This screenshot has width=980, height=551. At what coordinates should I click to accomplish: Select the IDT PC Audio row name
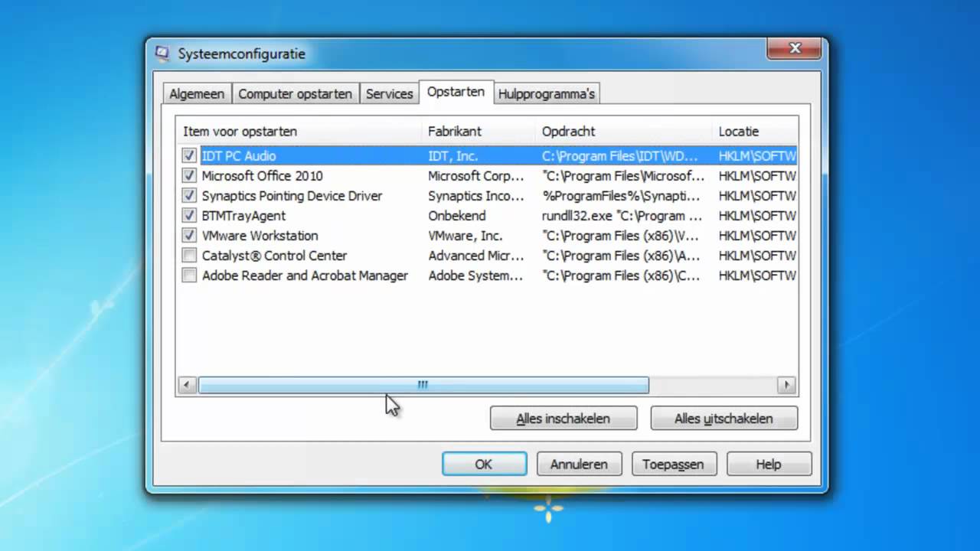pos(239,156)
